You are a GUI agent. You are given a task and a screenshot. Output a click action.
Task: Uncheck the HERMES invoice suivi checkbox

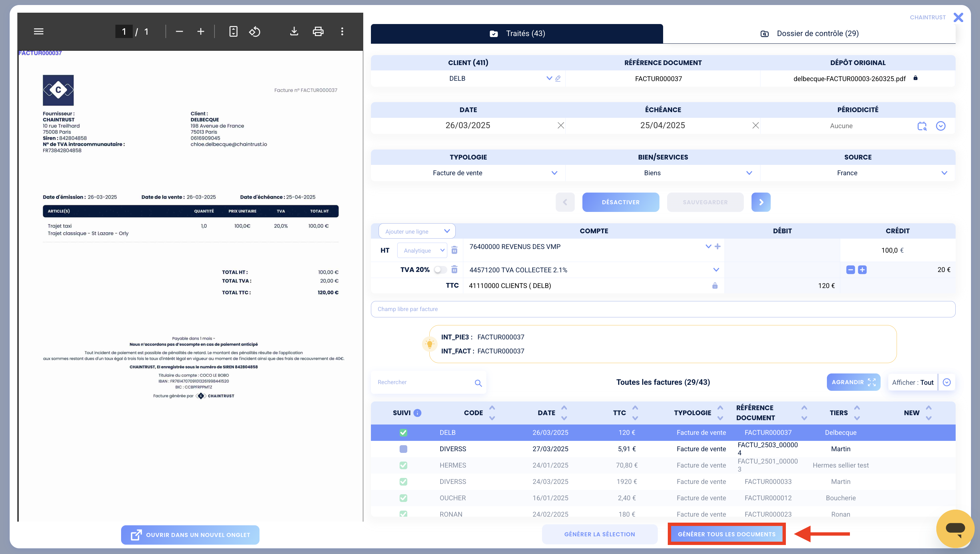tap(403, 465)
